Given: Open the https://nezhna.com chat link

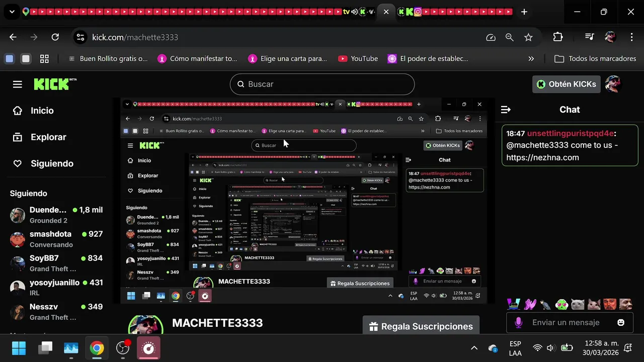Looking at the screenshot, I should tap(542, 157).
